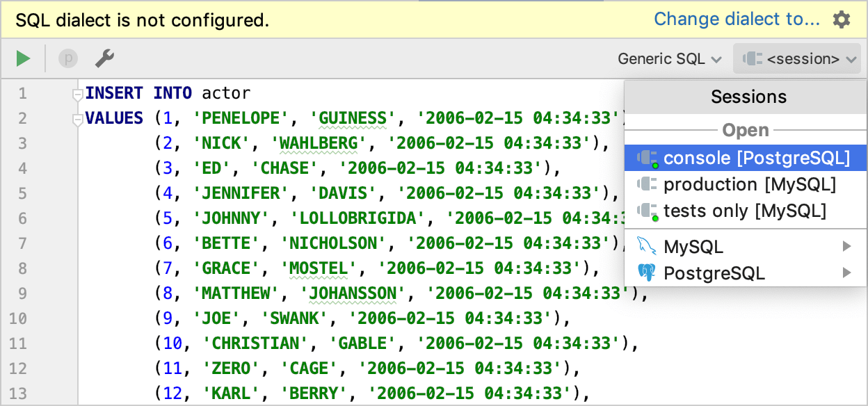Expand the MySQL submenu arrow
868x406 pixels.
click(846, 246)
